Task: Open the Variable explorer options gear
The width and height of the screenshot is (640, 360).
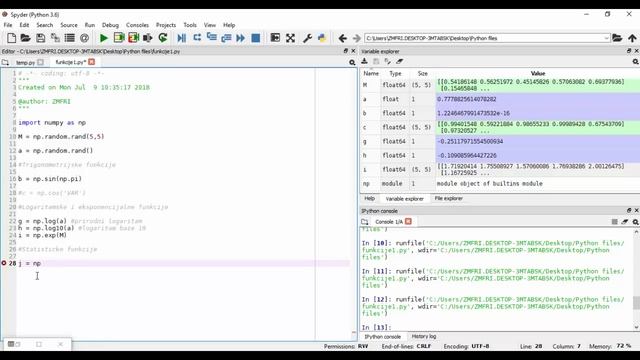Action: coord(636,62)
